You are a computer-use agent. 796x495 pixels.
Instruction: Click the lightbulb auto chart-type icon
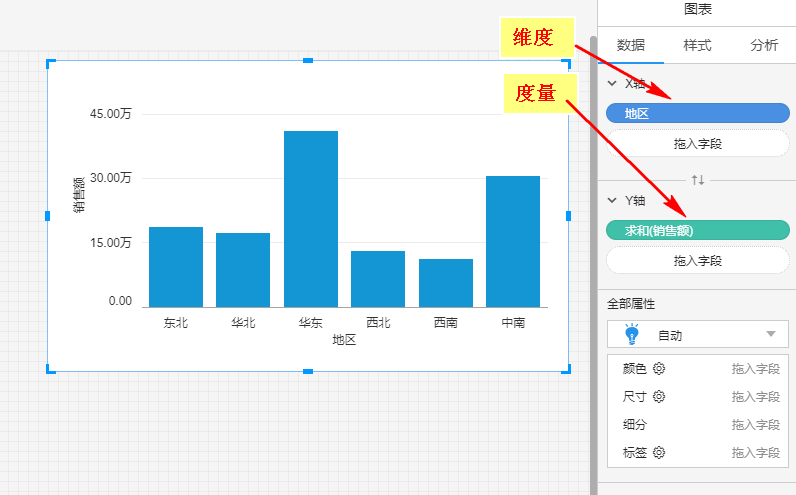pyautogui.click(x=631, y=335)
